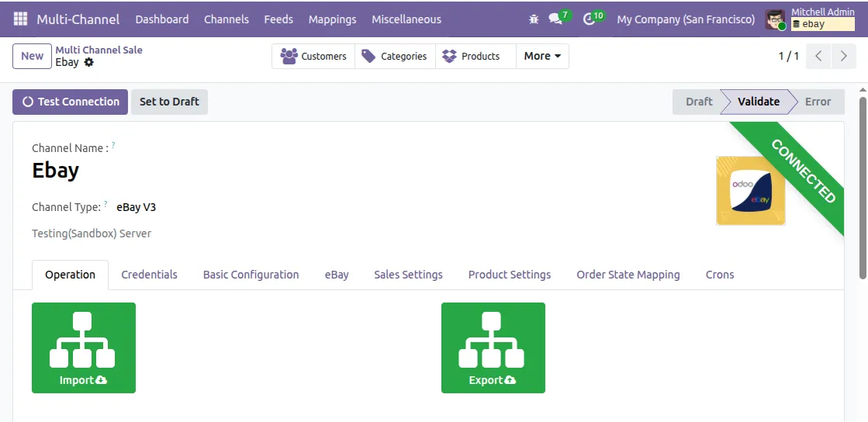Click the Channel Type help question mark
This screenshot has width=868, height=422.
(105, 204)
